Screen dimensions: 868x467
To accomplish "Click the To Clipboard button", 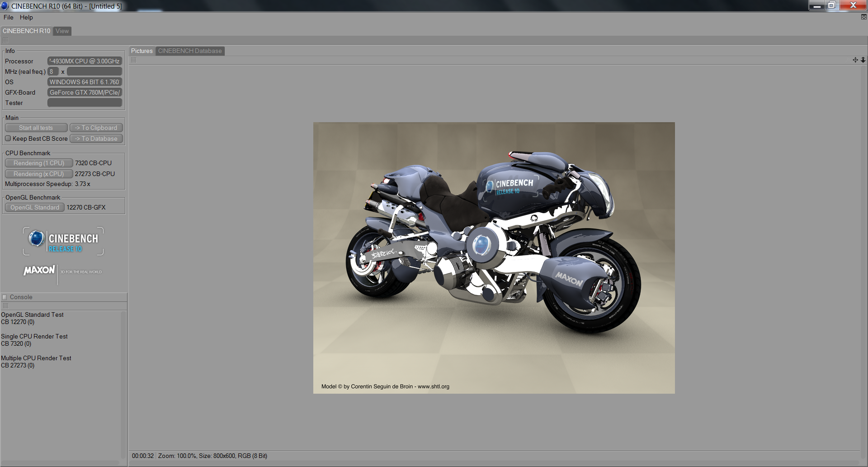I will [x=96, y=128].
